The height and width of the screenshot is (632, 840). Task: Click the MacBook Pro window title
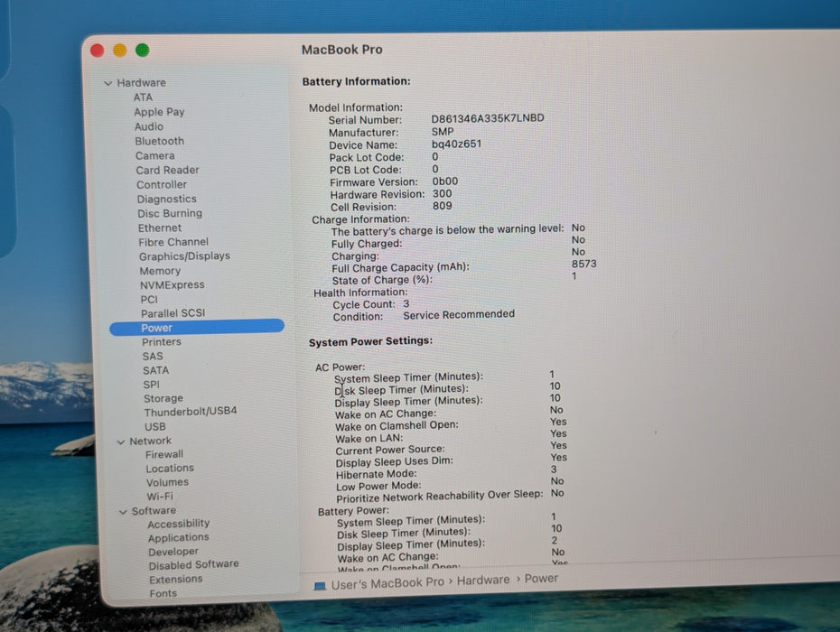pyautogui.click(x=341, y=50)
